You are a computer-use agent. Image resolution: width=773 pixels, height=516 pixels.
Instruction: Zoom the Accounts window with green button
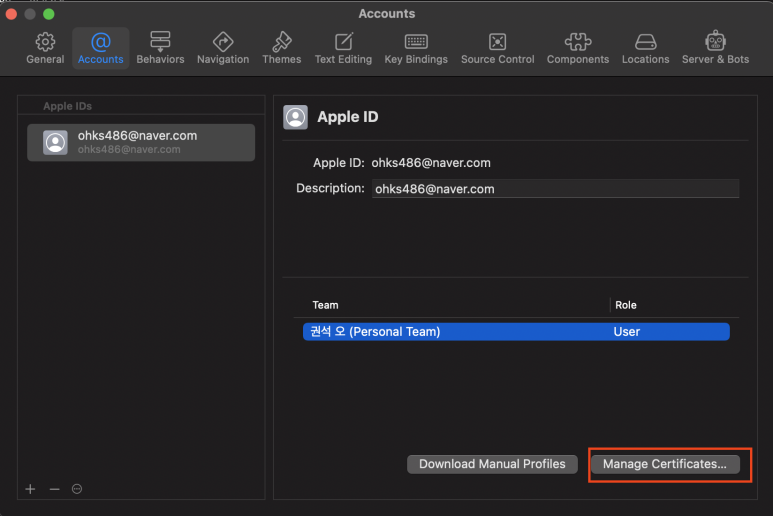point(49,14)
